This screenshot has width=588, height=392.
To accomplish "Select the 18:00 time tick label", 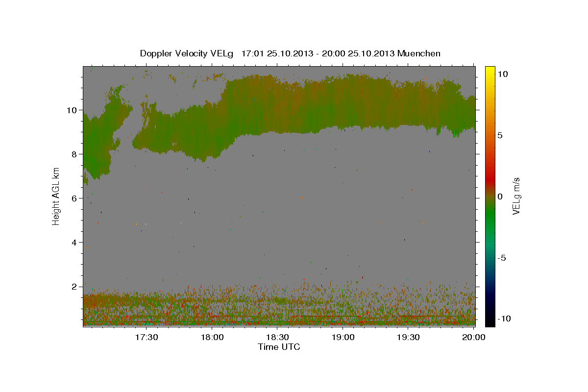I will point(212,338).
